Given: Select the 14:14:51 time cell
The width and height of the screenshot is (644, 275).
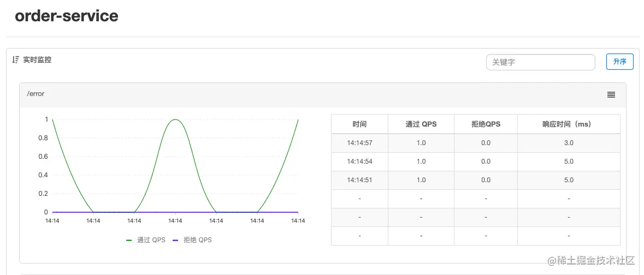Looking at the screenshot, I should pyautogui.click(x=360, y=180).
